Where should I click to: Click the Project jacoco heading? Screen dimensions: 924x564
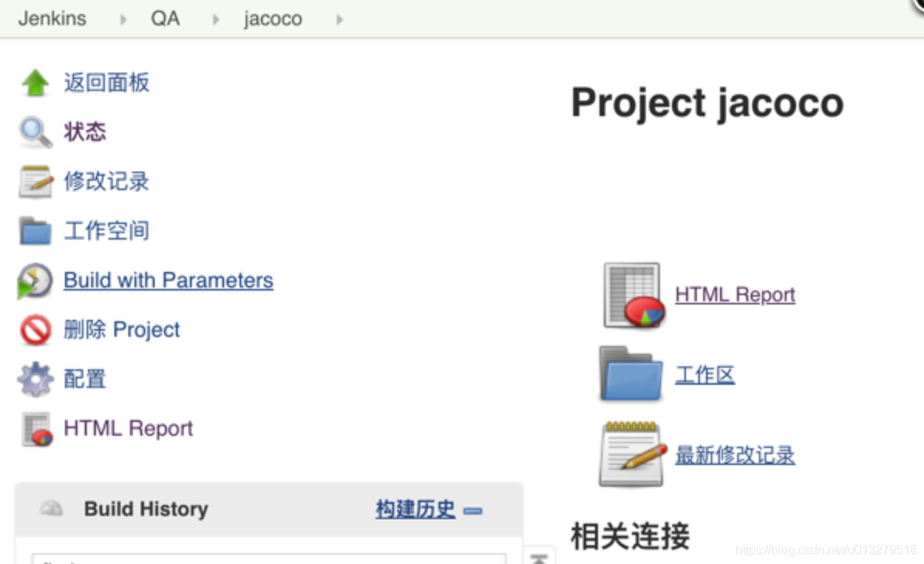point(707,103)
